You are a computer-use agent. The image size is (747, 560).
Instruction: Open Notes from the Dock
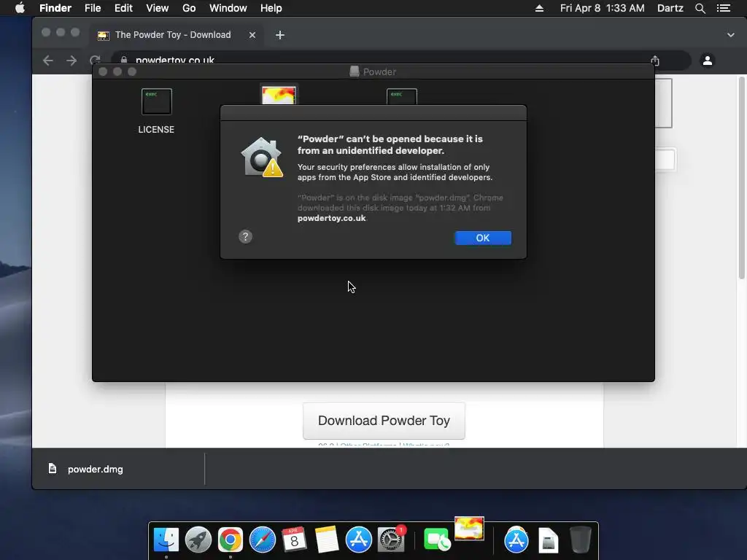tap(326, 540)
